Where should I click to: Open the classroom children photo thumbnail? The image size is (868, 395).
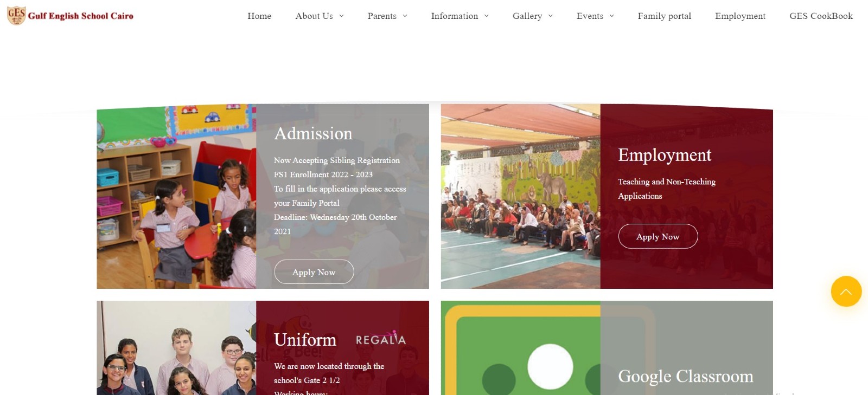point(176,196)
